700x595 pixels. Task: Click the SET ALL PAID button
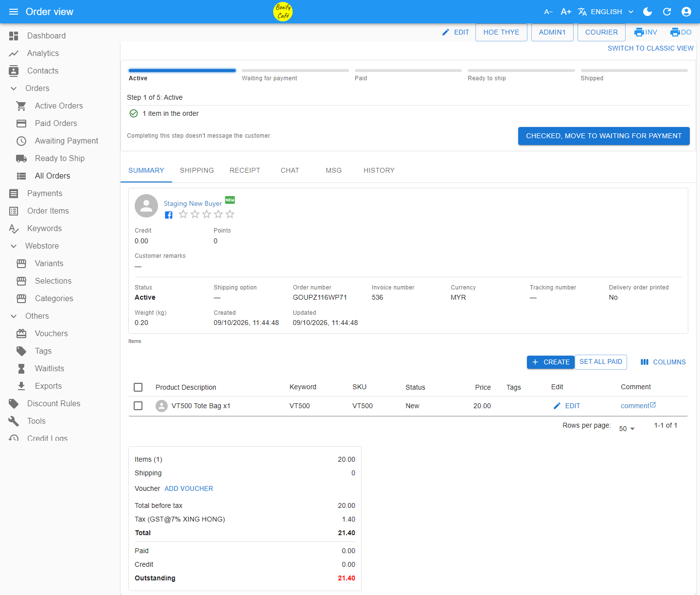click(x=601, y=362)
